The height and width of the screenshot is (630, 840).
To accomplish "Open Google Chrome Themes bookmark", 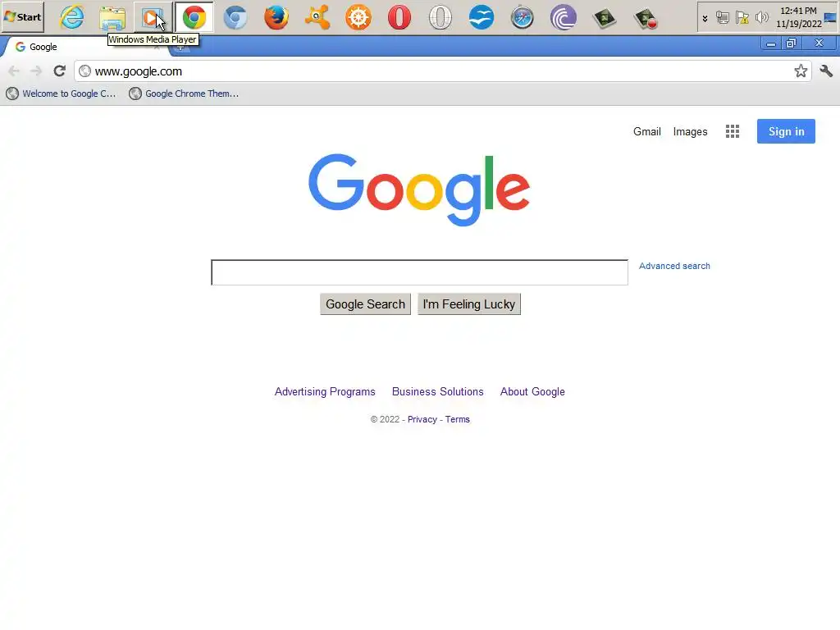I will 184,94.
